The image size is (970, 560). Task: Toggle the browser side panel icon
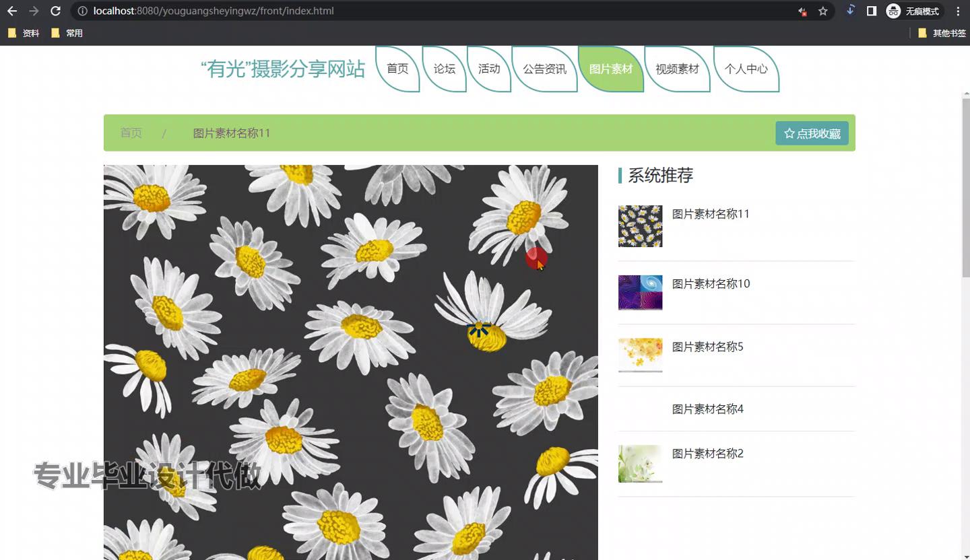click(872, 11)
